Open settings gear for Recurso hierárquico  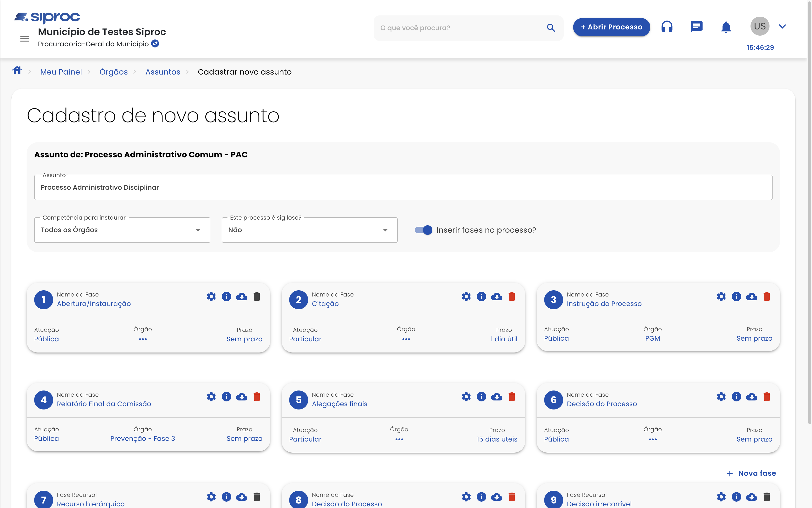tap(211, 497)
